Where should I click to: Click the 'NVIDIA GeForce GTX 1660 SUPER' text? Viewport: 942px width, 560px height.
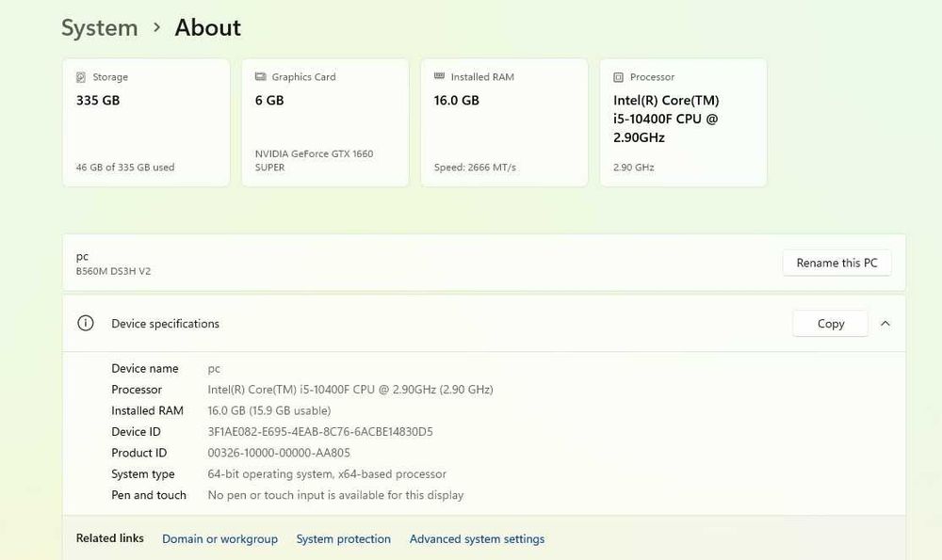tap(315, 160)
